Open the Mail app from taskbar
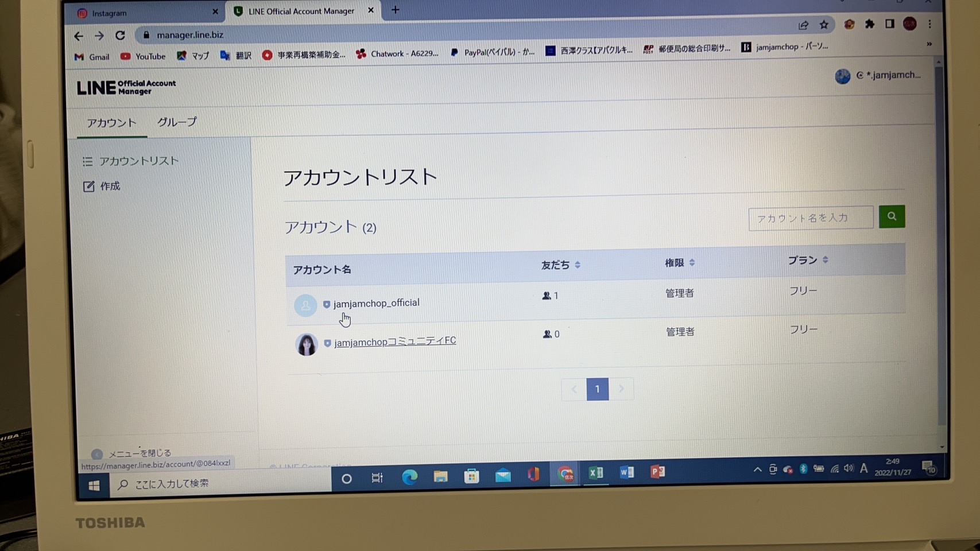This screenshot has height=551, width=980. pyautogui.click(x=503, y=475)
